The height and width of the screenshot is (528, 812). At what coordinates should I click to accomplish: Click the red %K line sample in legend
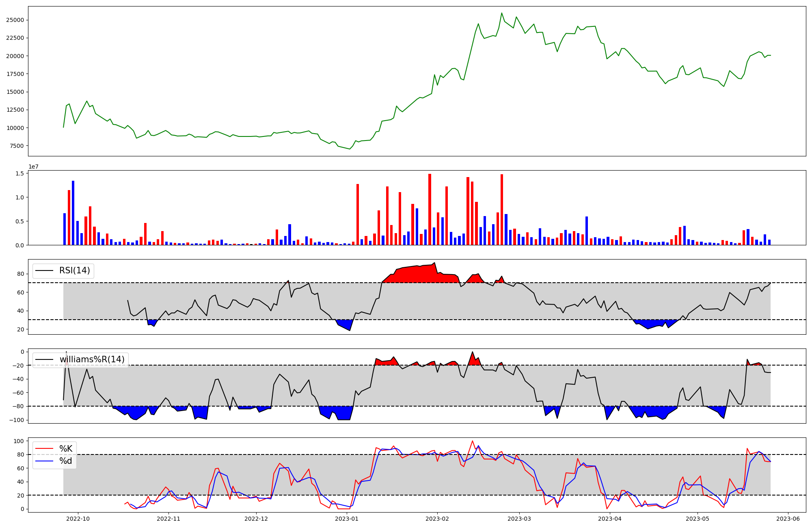tap(44, 449)
